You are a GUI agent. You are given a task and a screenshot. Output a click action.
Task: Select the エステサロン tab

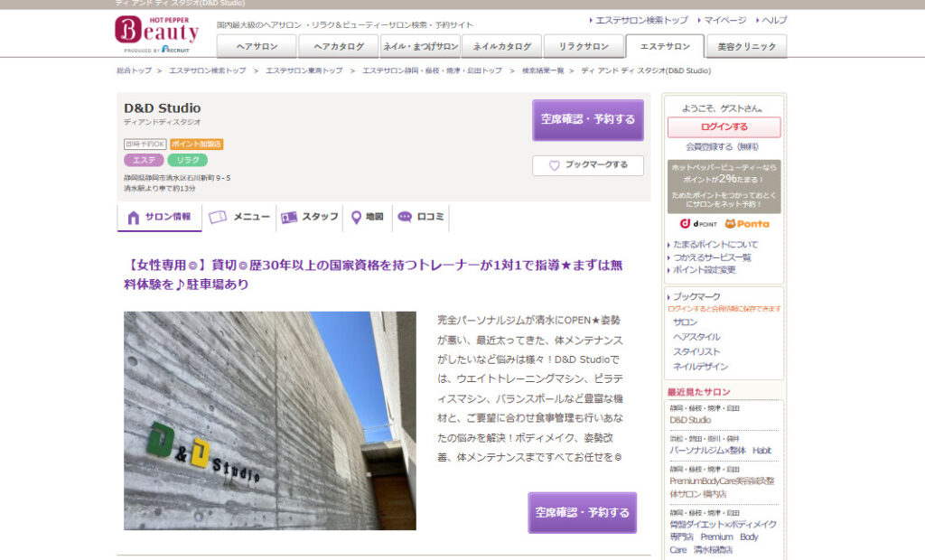pos(665,47)
